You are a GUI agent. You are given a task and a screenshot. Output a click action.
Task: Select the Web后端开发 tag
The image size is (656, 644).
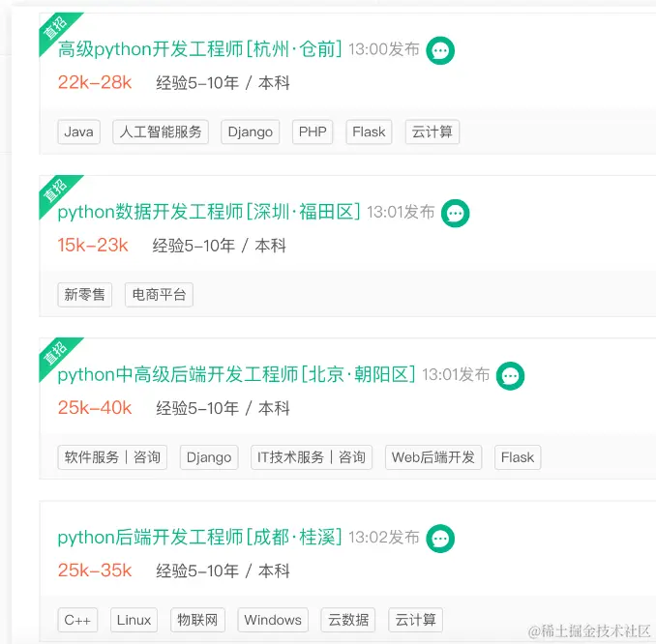tap(433, 457)
